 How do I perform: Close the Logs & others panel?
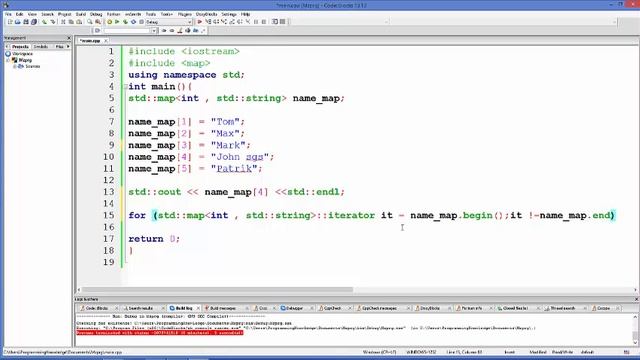coord(636,299)
